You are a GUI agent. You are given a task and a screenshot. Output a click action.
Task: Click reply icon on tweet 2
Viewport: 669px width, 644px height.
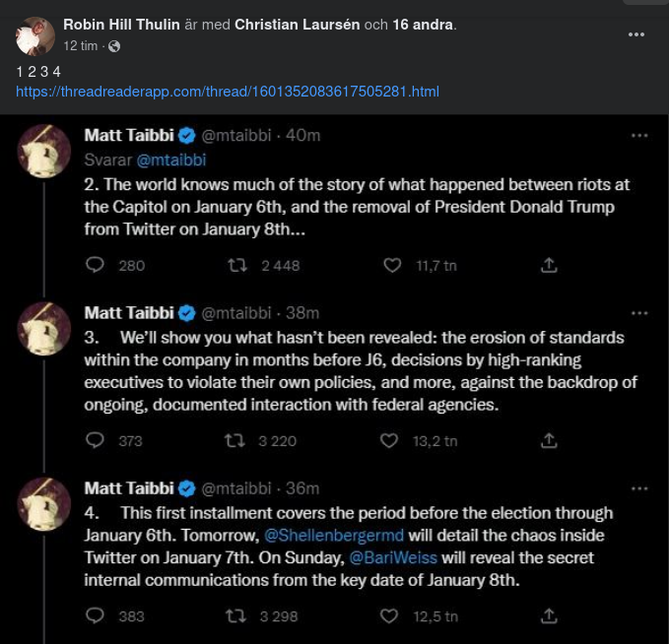click(x=96, y=265)
